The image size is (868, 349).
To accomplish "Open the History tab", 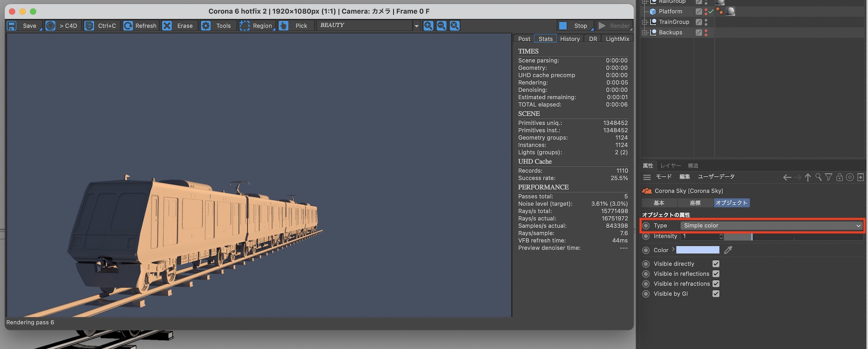I will [x=569, y=39].
